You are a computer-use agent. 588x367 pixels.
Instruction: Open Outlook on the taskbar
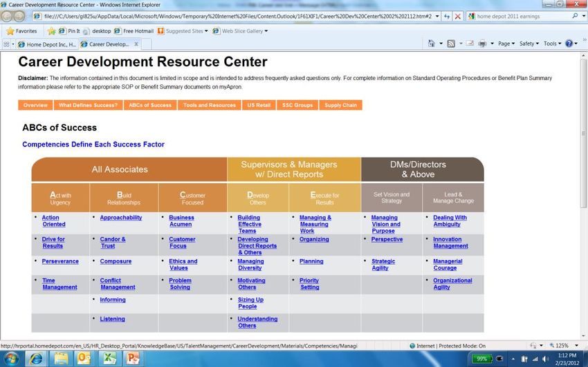point(85,359)
